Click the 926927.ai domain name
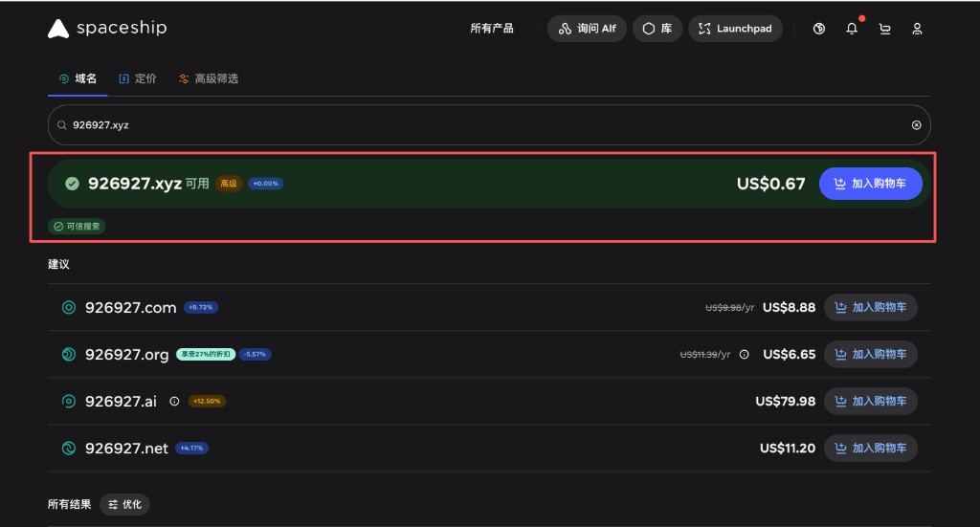This screenshot has width=980, height=527. pos(121,401)
